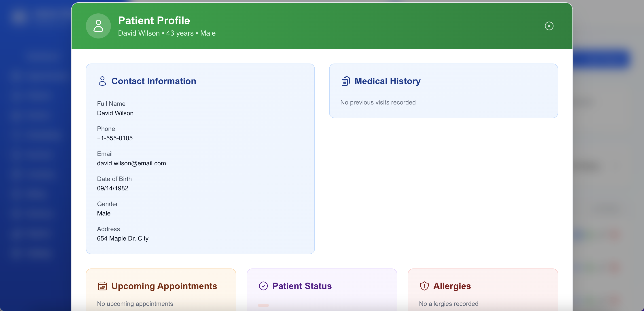Click the patient avatar icon in header
The width and height of the screenshot is (644, 311).
(98, 26)
